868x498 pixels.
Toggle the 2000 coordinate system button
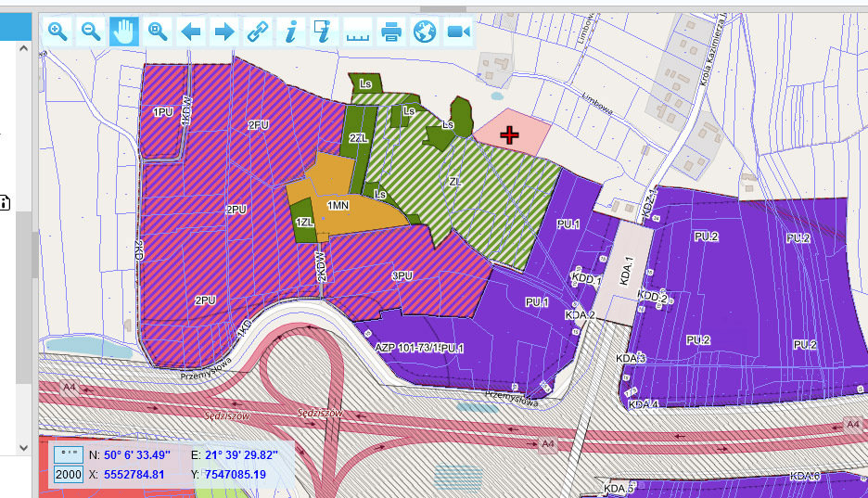[68, 475]
